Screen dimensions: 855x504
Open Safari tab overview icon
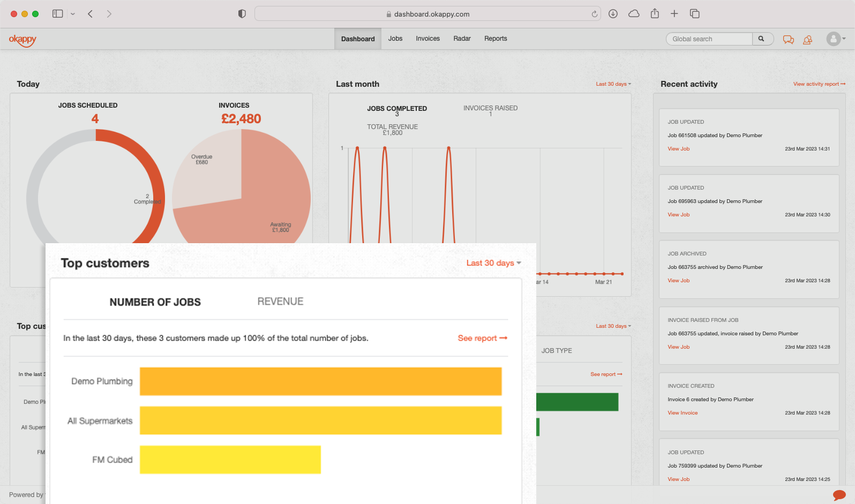coord(695,14)
